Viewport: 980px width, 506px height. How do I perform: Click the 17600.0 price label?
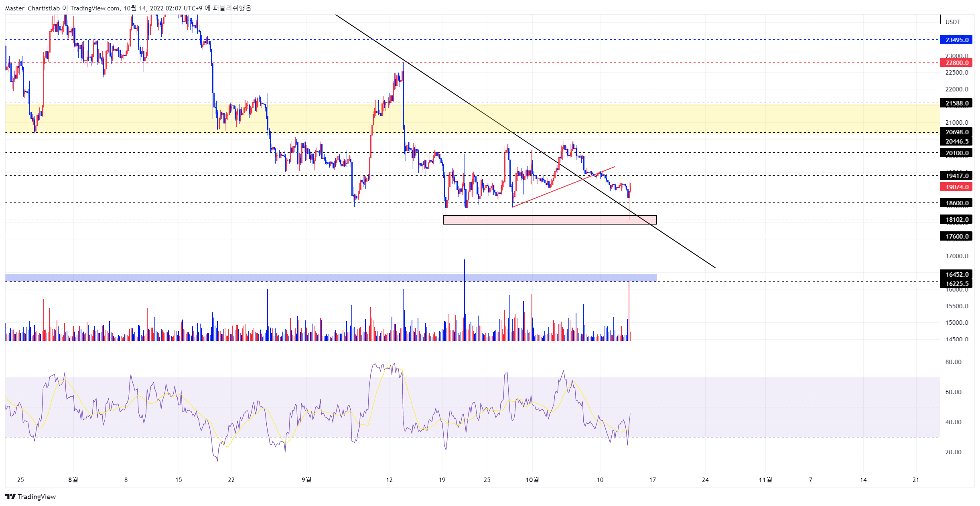point(956,236)
